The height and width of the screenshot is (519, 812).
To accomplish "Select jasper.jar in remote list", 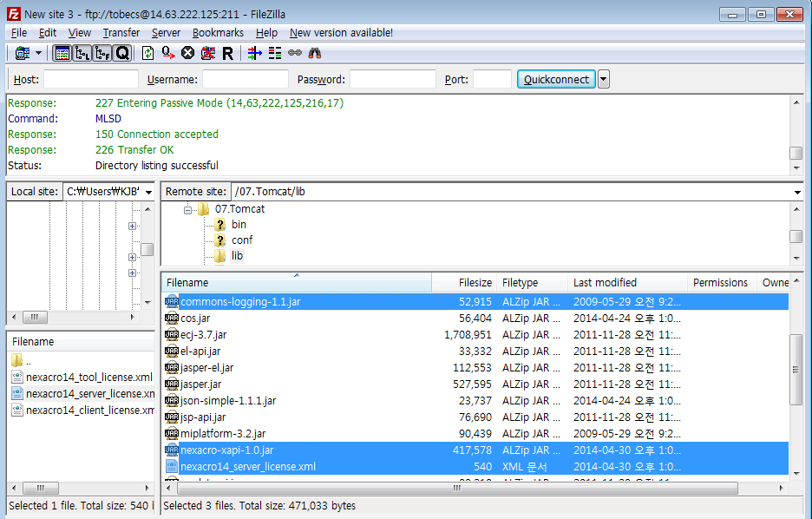I will (475, 384).
